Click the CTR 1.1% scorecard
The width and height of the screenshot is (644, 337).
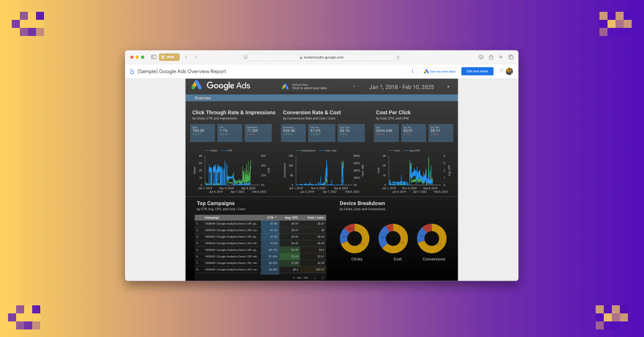[230, 133]
